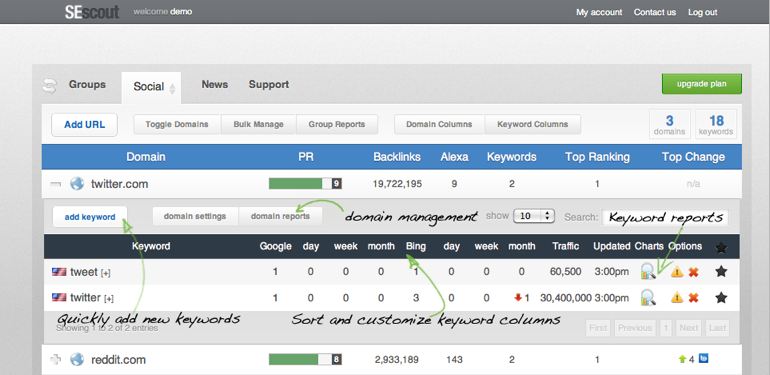Open the Support tab

click(269, 84)
